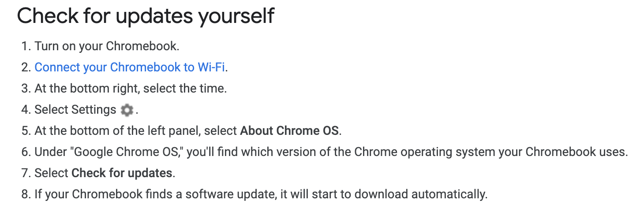644x208 pixels.
Task: Click the bold Check for updates text
Action: (x=122, y=173)
